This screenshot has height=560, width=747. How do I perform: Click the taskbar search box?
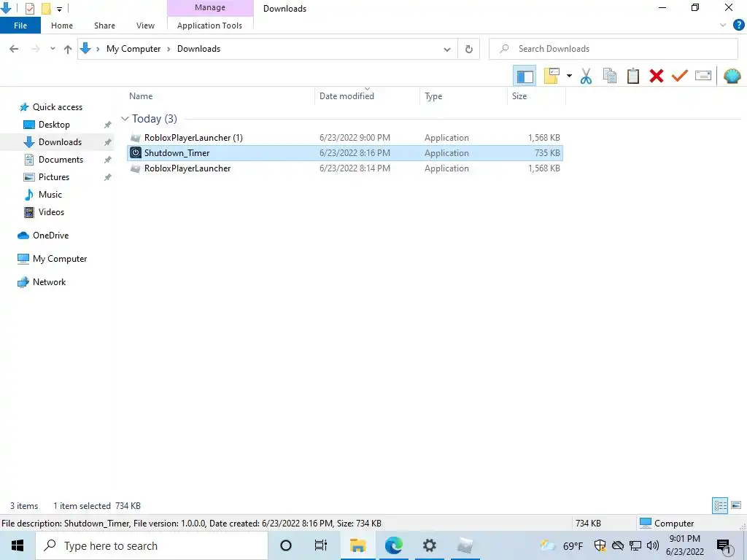pos(152,545)
